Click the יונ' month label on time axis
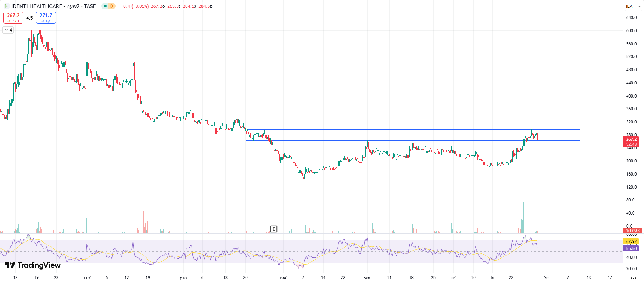 click(x=453, y=278)
